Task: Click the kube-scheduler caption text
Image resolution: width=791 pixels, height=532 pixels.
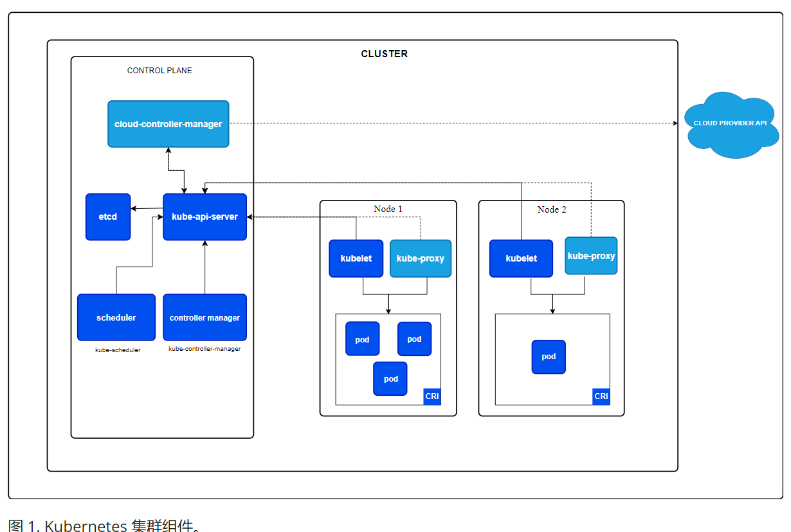Action: point(118,350)
